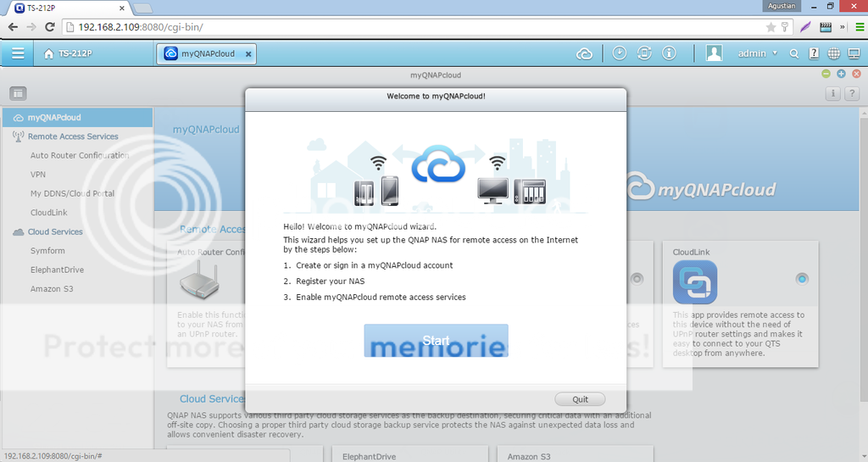Click the TS-212P home desktop button
This screenshot has width=868, height=462.
[x=67, y=53]
